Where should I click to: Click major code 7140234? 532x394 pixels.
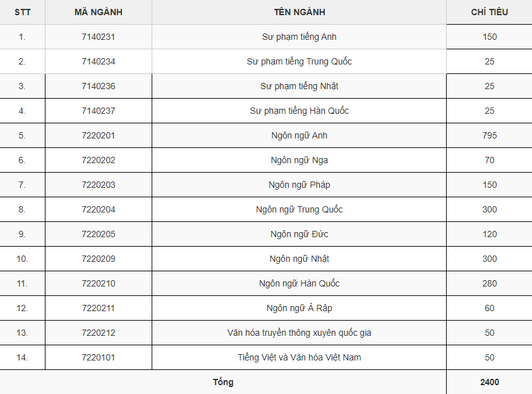point(99,61)
